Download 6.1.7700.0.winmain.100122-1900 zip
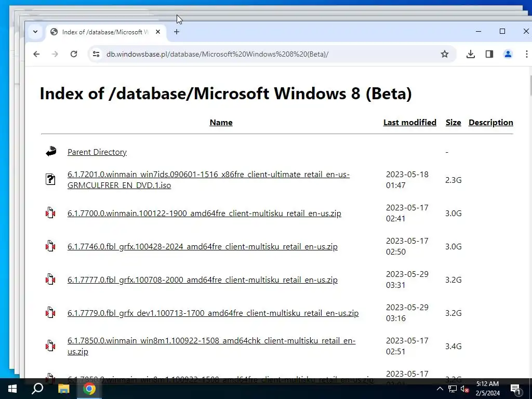Screen dimensions: 532x399 204,213
